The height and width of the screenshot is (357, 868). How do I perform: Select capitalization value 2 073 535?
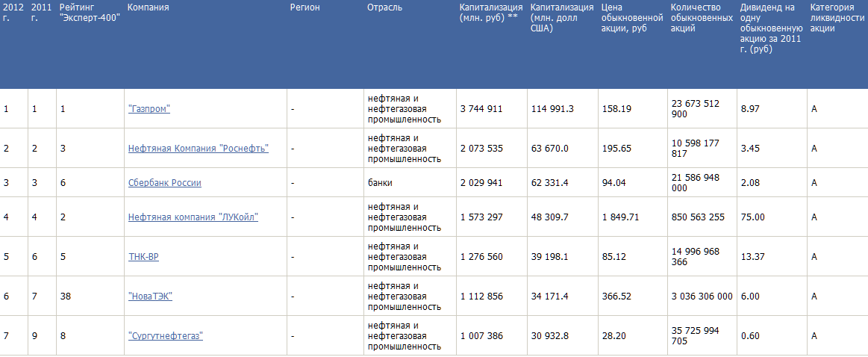[481, 149]
